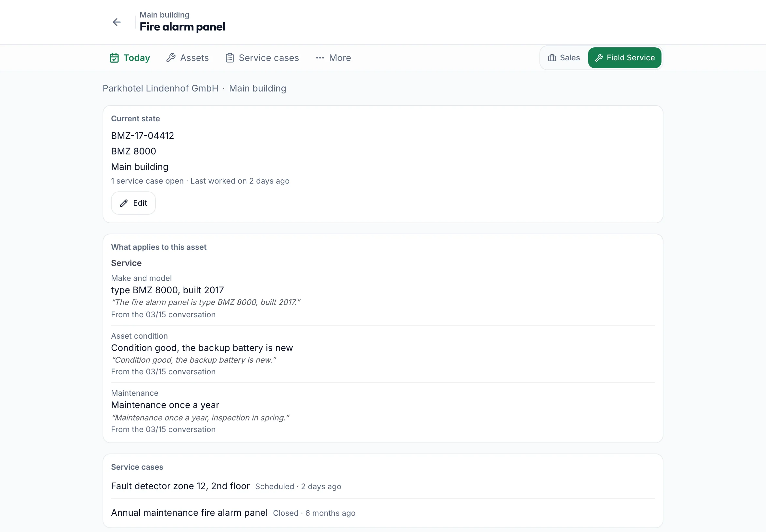Click the Edit button
The width and height of the screenshot is (766, 532).
tap(133, 203)
